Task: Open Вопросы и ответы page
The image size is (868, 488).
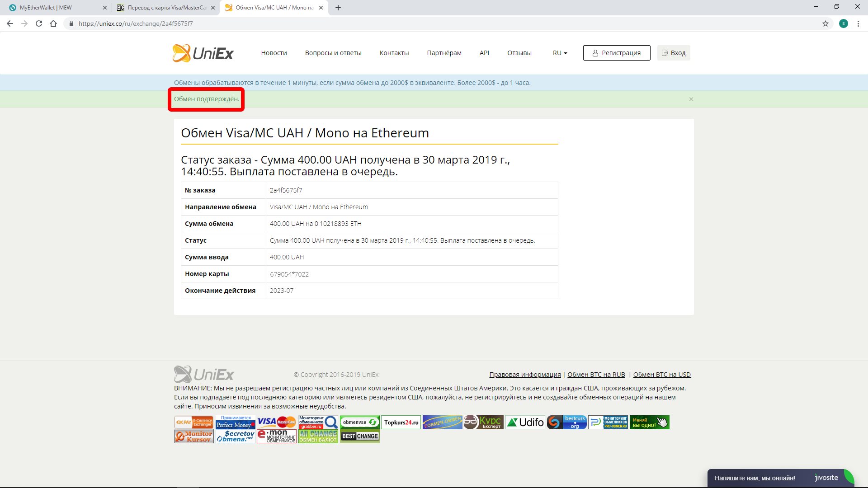Action: click(x=333, y=53)
